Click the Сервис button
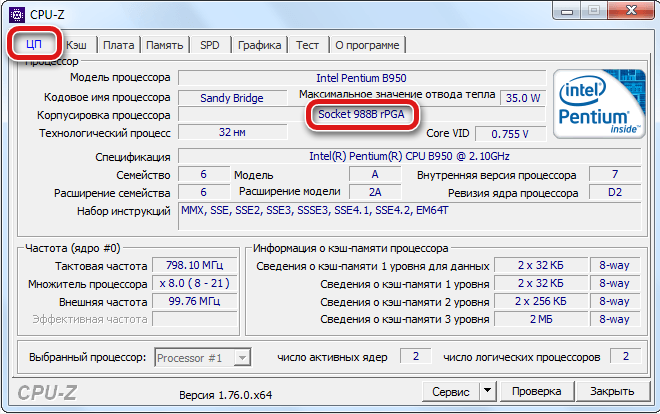The height and width of the screenshot is (414, 660). pos(450,392)
